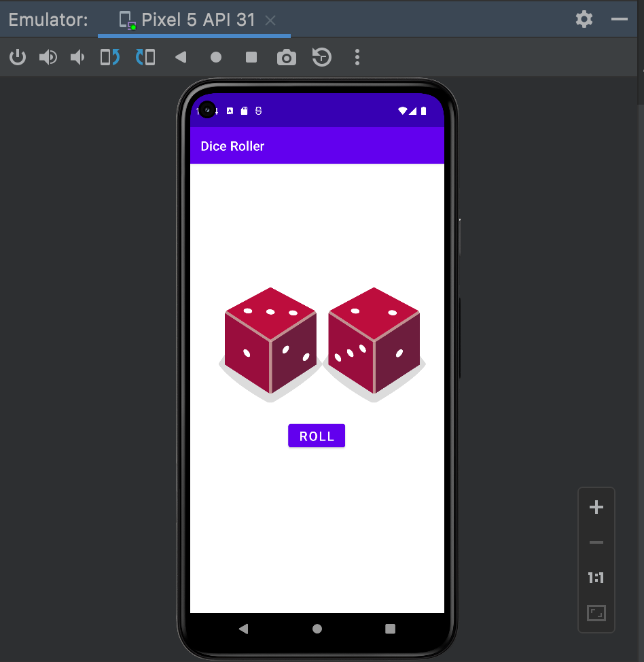This screenshot has height=662, width=644.
Task: Zoom out of the emulator display
Action: click(596, 542)
